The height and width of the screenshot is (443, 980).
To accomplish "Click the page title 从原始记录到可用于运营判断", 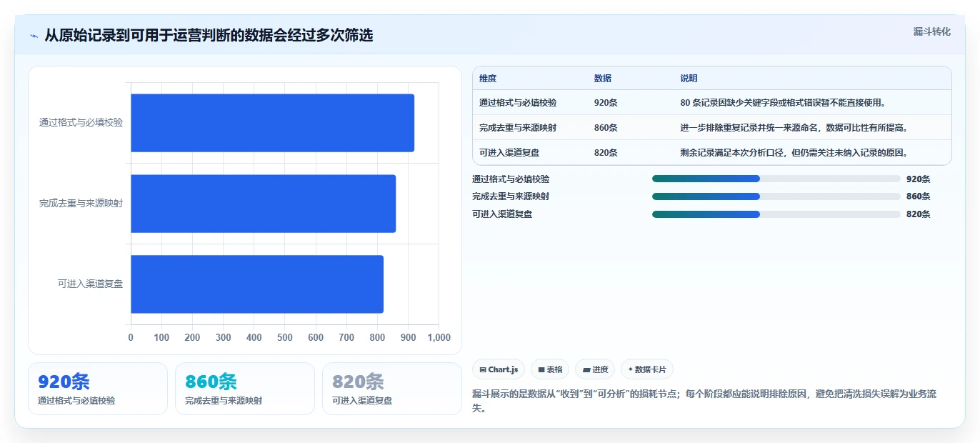I will coord(209,36).
